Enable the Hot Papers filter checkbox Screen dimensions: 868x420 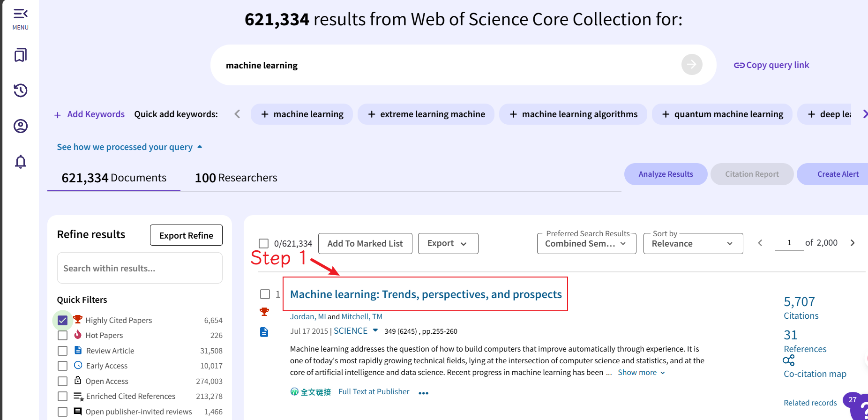tap(62, 336)
